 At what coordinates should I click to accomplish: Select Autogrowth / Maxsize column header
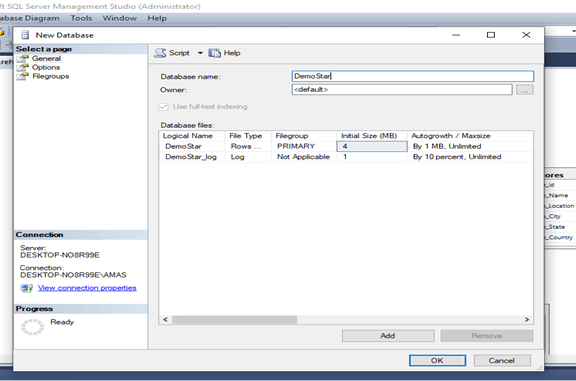[x=470, y=136]
